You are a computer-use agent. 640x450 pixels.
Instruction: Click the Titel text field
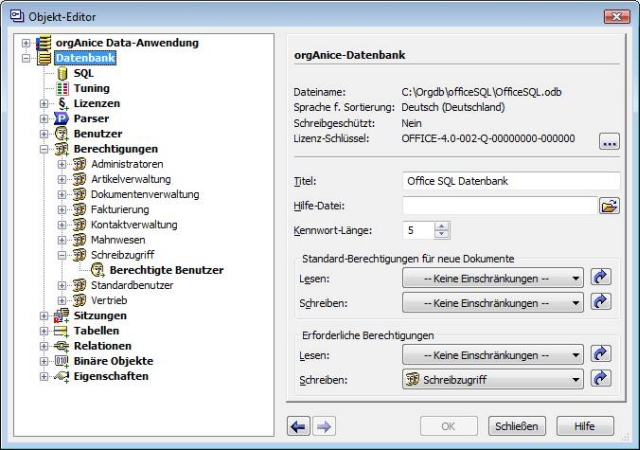[511, 181]
